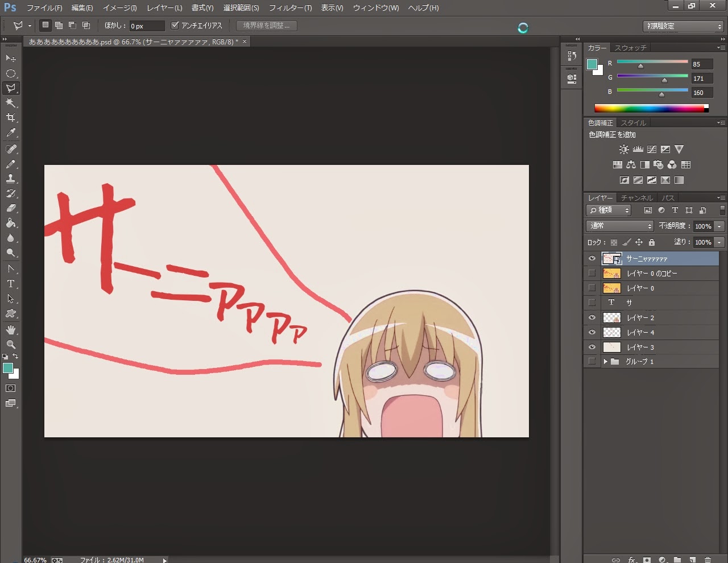The image size is (728, 563).
Task: Choose Add to selection mode
Action: pos(59,26)
